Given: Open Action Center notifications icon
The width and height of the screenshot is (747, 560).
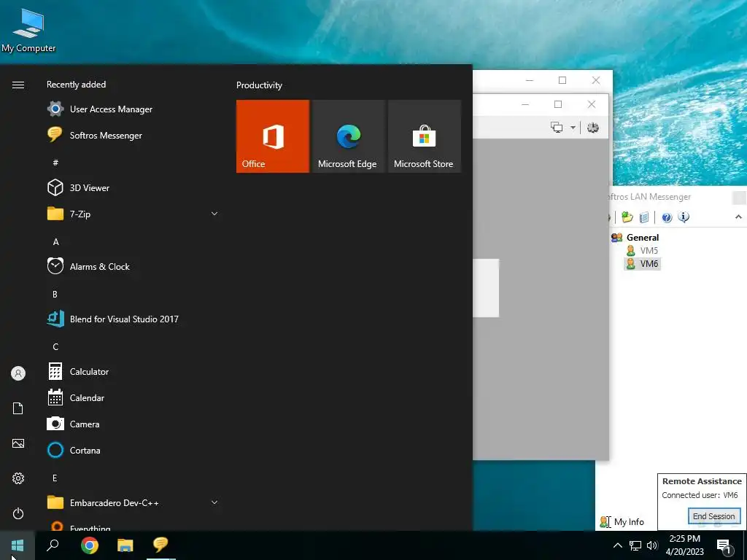Looking at the screenshot, I should pos(724,546).
